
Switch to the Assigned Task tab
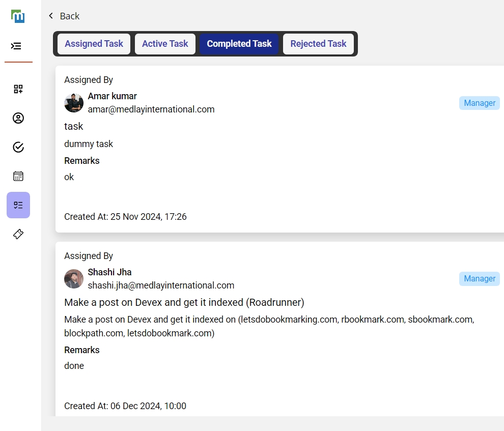pyautogui.click(x=94, y=44)
